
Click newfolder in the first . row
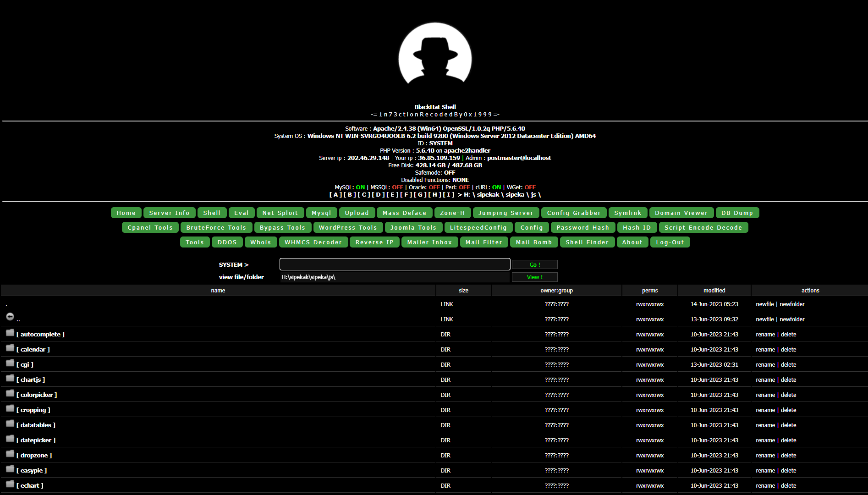pyautogui.click(x=792, y=304)
